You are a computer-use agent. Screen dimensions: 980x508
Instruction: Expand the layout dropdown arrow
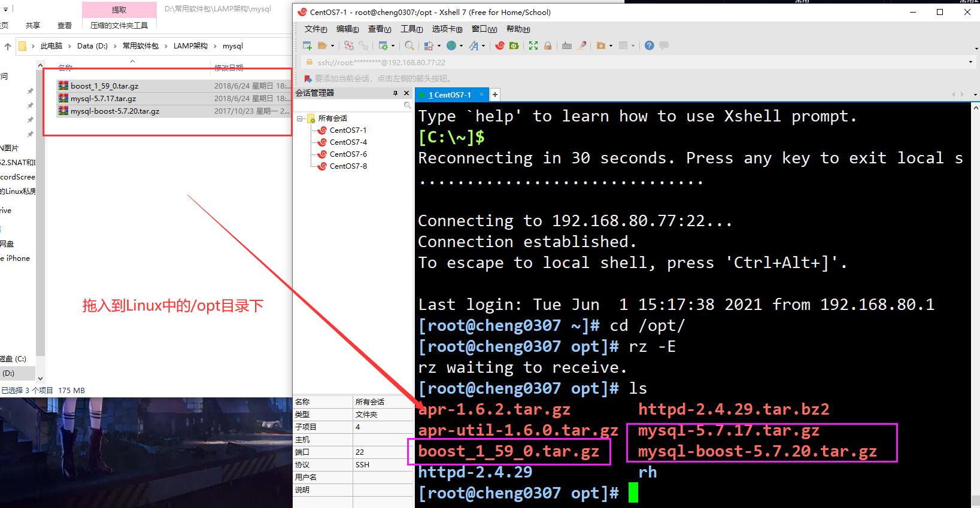[x=633, y=45]
